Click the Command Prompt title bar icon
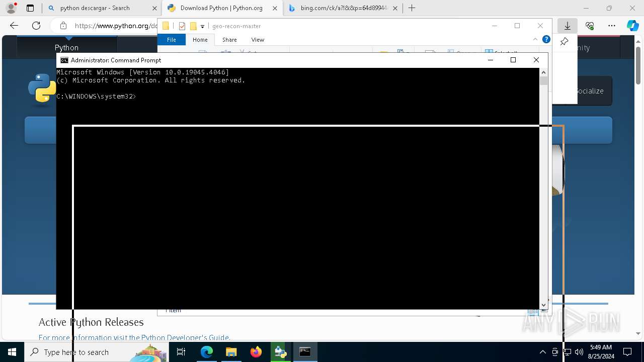This screenshot has height=362, width=644. [x=64, y=60]
